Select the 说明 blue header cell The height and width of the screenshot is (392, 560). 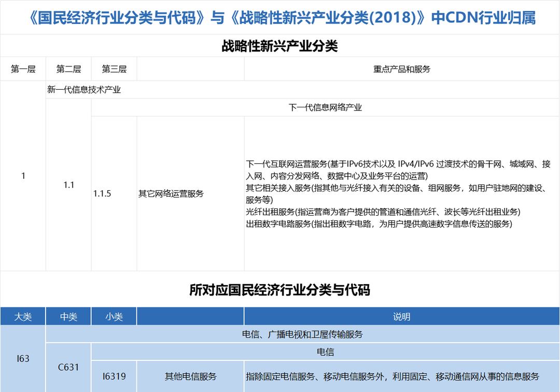[401, 317]
